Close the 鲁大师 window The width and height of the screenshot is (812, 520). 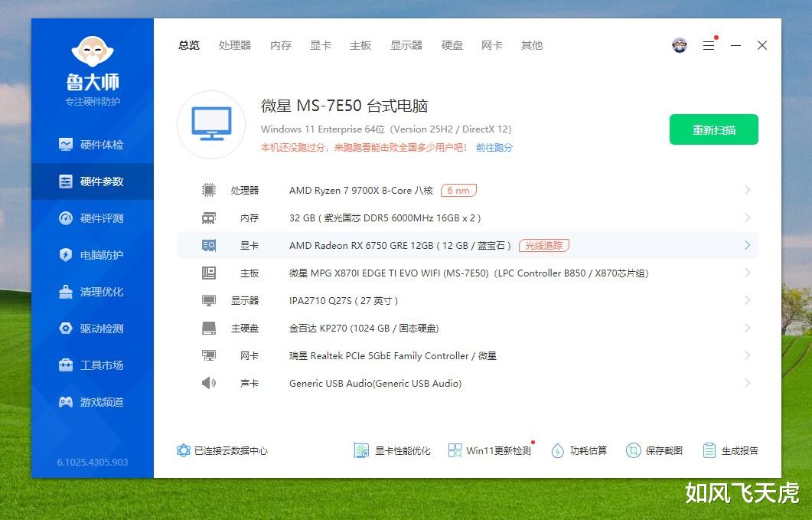pos(761,46)
